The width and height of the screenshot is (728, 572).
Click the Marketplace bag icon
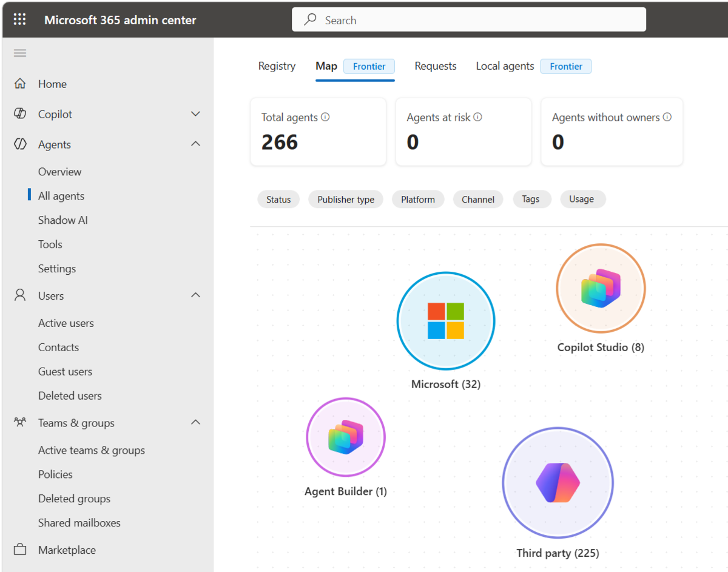[x=20, y=550]
